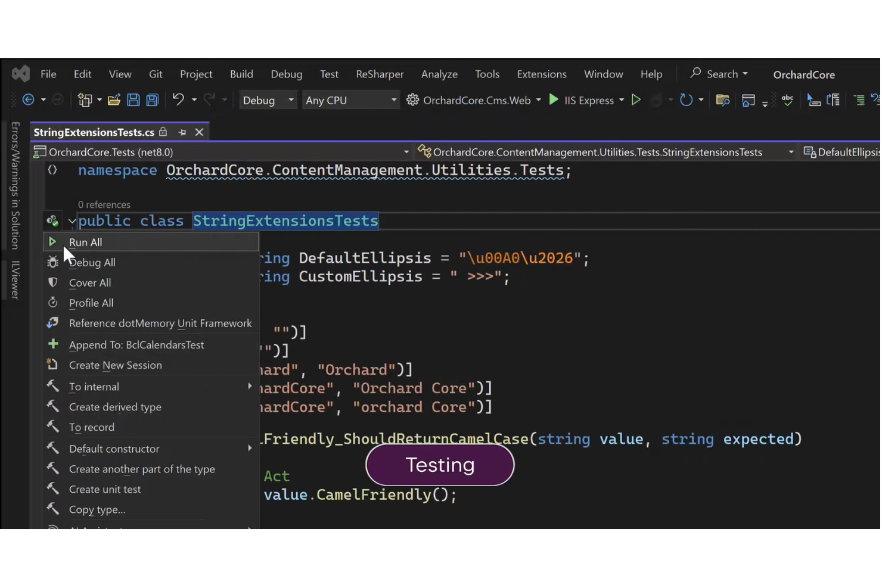Select Create another part of the type
The height and width of the screenshot is (588, 882).
151,469
